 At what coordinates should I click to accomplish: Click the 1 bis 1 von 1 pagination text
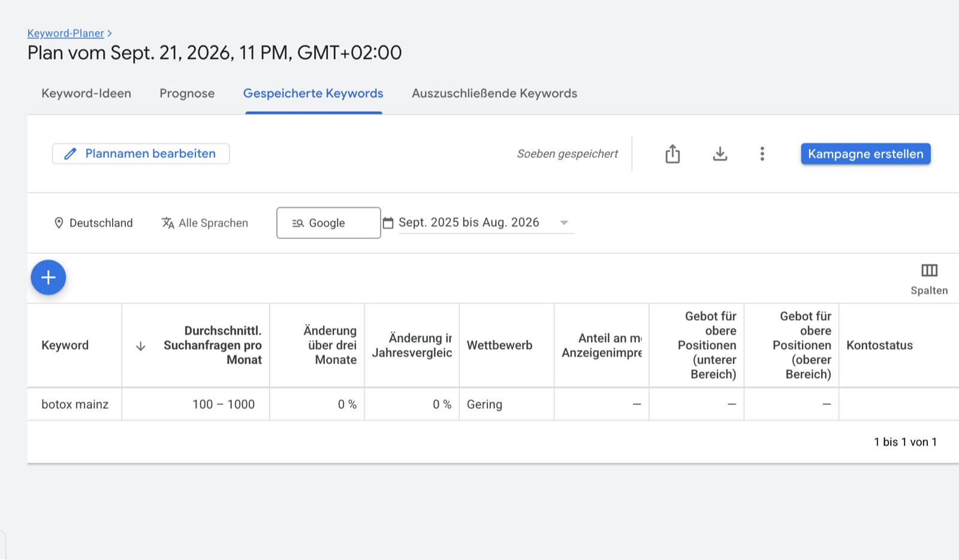point(906,442)
